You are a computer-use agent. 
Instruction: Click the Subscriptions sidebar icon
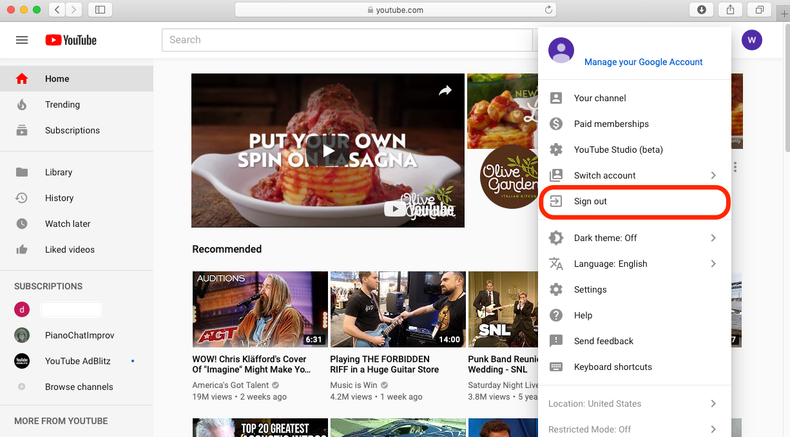(22, 131)
